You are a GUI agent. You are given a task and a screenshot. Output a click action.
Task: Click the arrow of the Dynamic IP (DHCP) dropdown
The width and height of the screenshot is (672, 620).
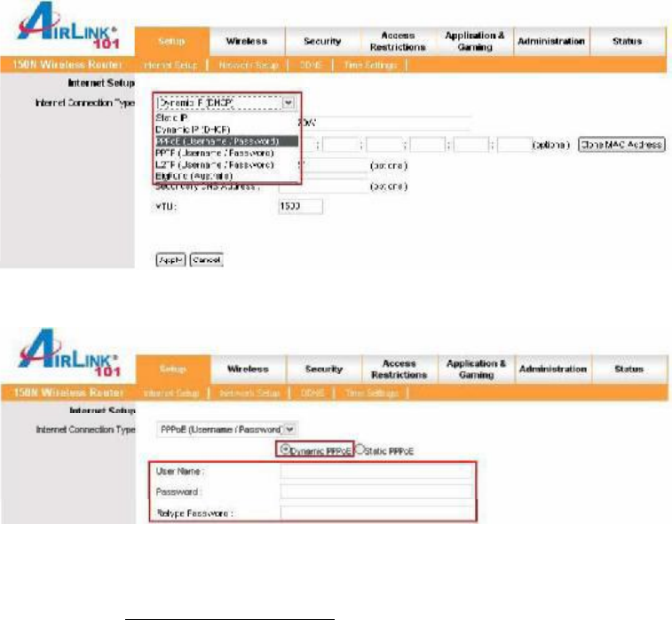click(x=288, y=103)
